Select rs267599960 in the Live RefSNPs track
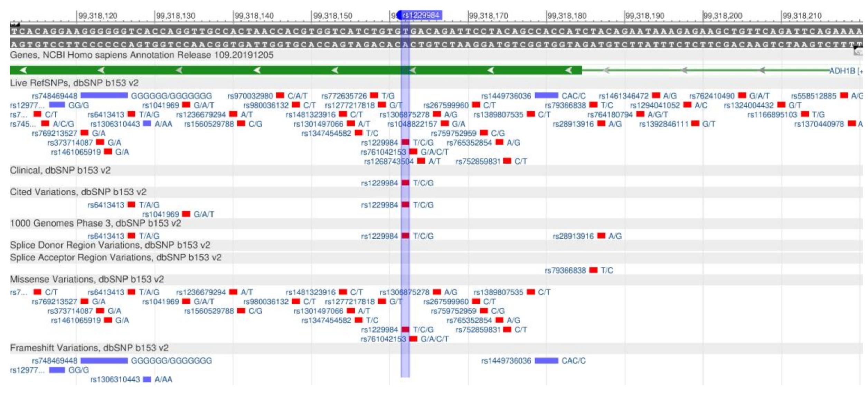This screenshot has width=868, height=394. pos(460,105)
